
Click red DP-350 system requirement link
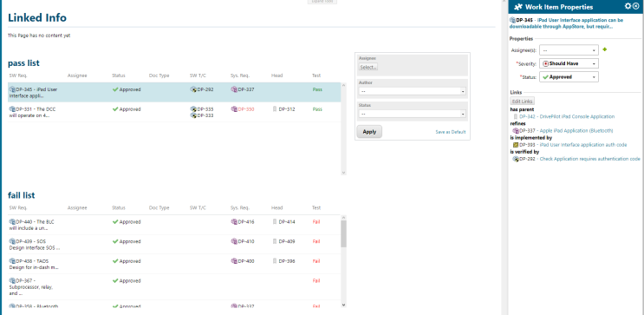pos(246,109)
